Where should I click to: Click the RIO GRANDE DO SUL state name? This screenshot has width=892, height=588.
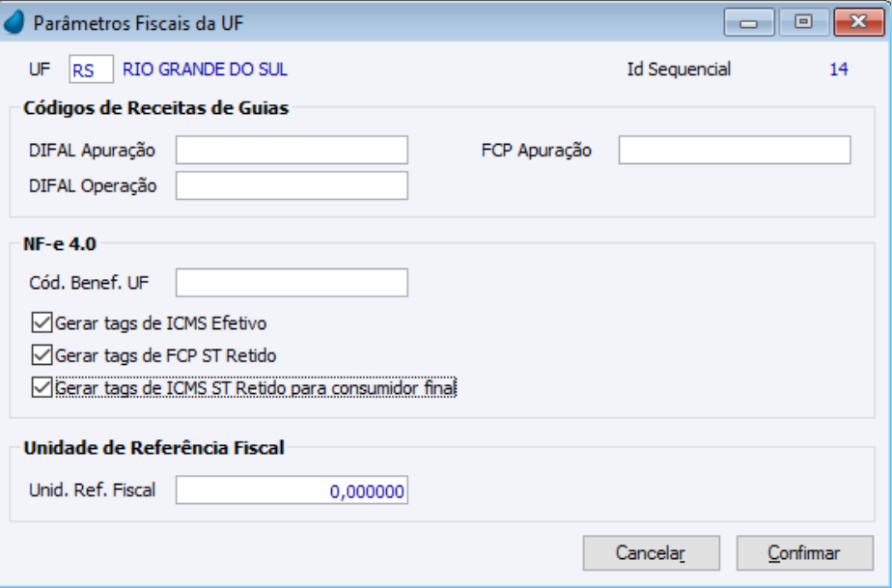(x=206, y=70)
